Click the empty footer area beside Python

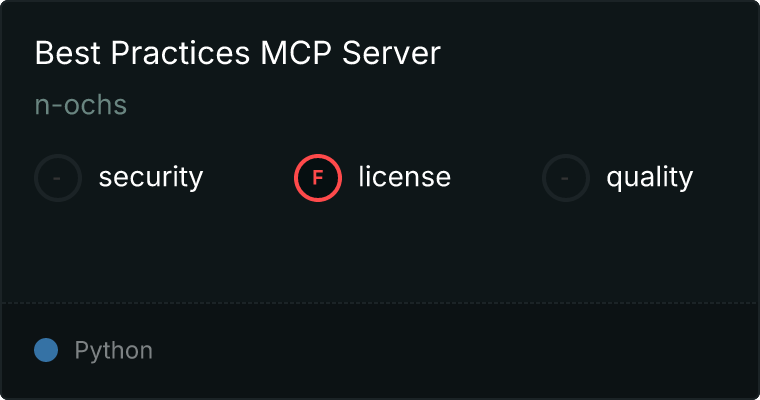tap(456, 351)
